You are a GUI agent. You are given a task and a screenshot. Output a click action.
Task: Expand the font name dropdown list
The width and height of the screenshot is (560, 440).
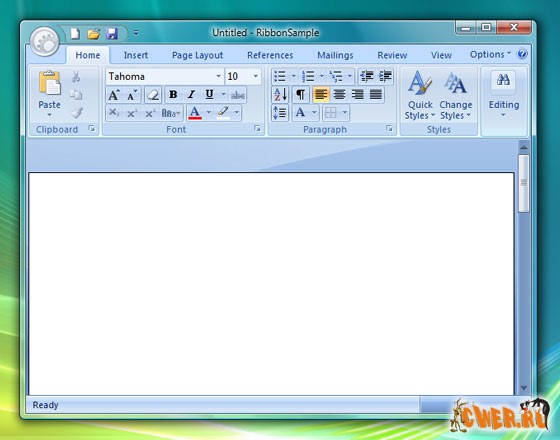click(219, 76)
